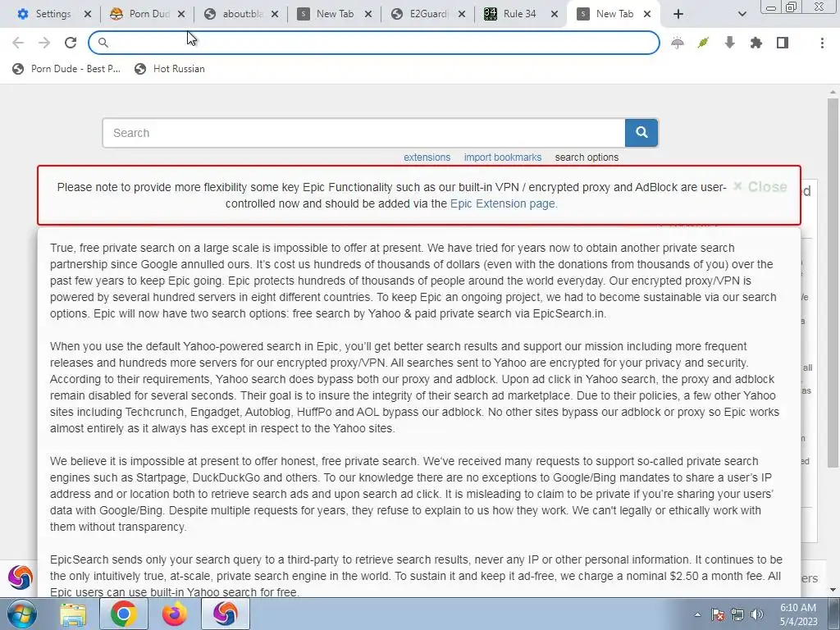Open the import bookmarks link
840x630 pixels.
click(x=503, y=157)
